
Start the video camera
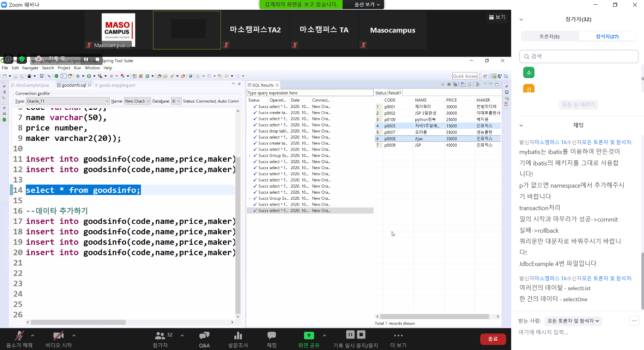59,336
